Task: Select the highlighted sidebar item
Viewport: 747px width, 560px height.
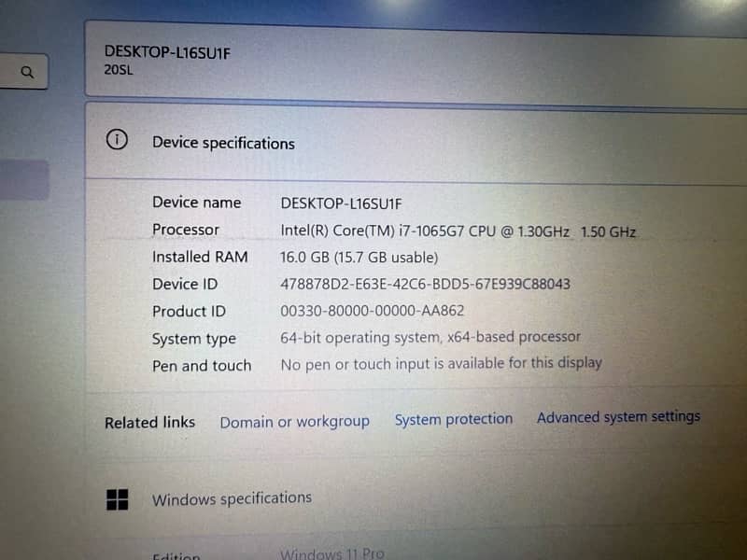Action: tap(24, 180)
